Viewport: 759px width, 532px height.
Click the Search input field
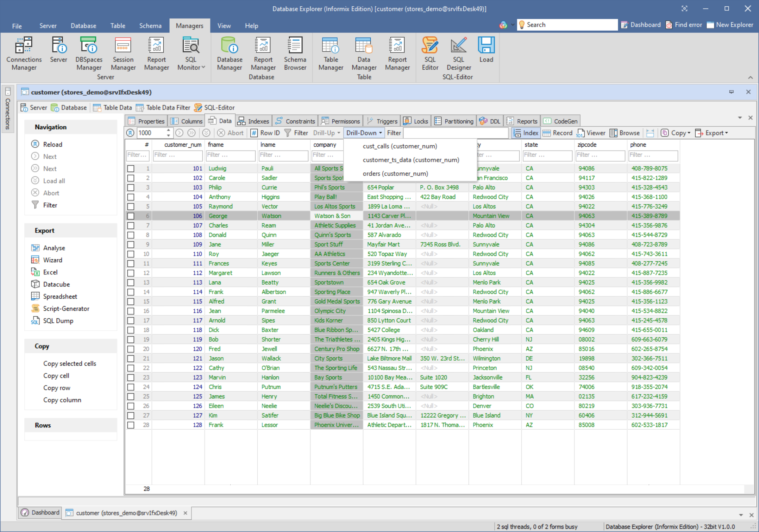coord(567,25)
